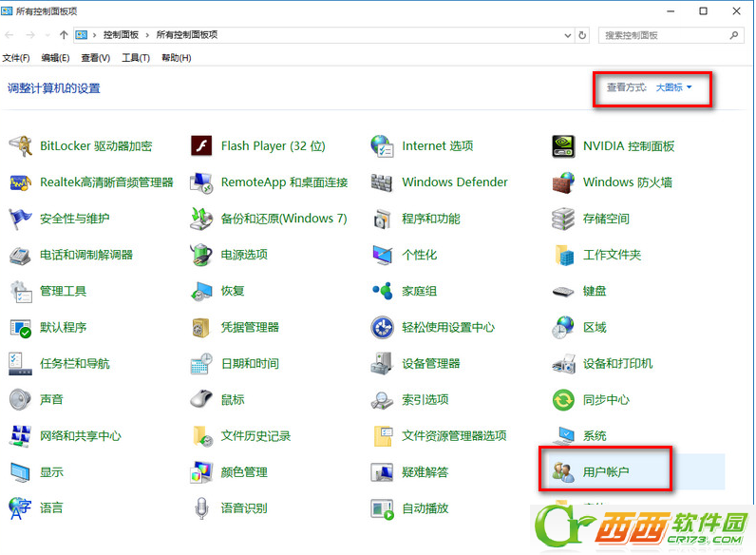The height and width of the screenshot is (555, 756).
Task: Open the 疑难解答 link
Action: (x=425, y=472)
